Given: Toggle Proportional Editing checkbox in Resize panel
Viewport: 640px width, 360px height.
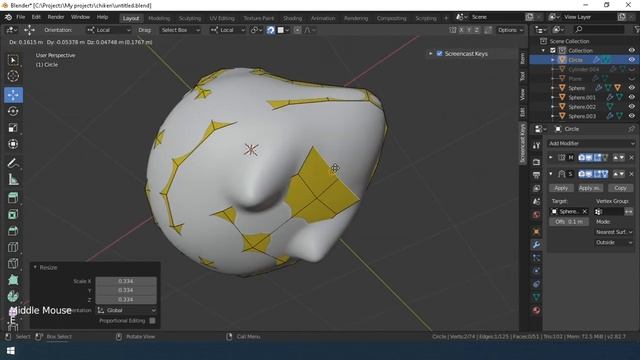Looking at the screenshot, I should 152,321.
